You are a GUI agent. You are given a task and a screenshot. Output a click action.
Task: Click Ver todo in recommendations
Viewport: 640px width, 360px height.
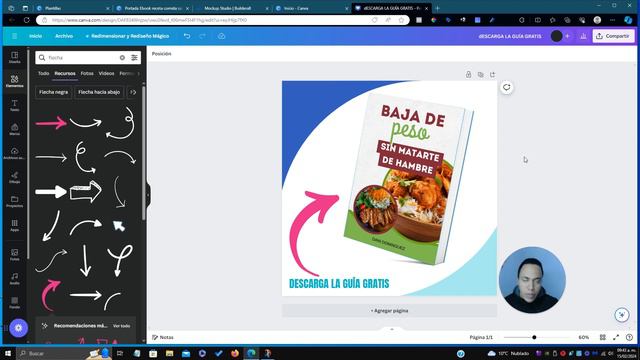[122, 326]
